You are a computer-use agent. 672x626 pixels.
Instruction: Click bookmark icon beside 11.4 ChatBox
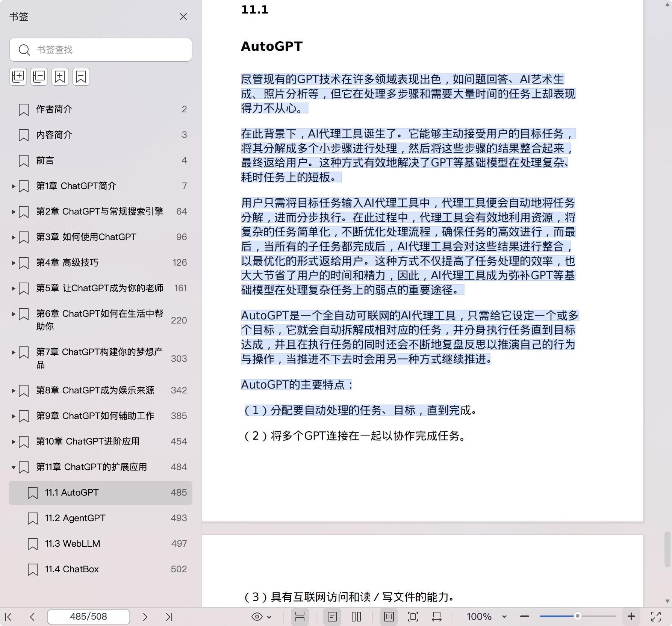[33, 570]
